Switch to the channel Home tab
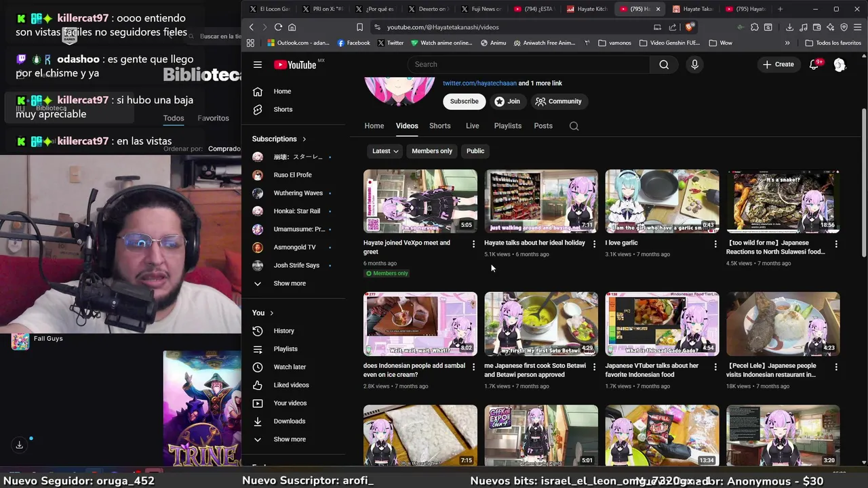 374,126
